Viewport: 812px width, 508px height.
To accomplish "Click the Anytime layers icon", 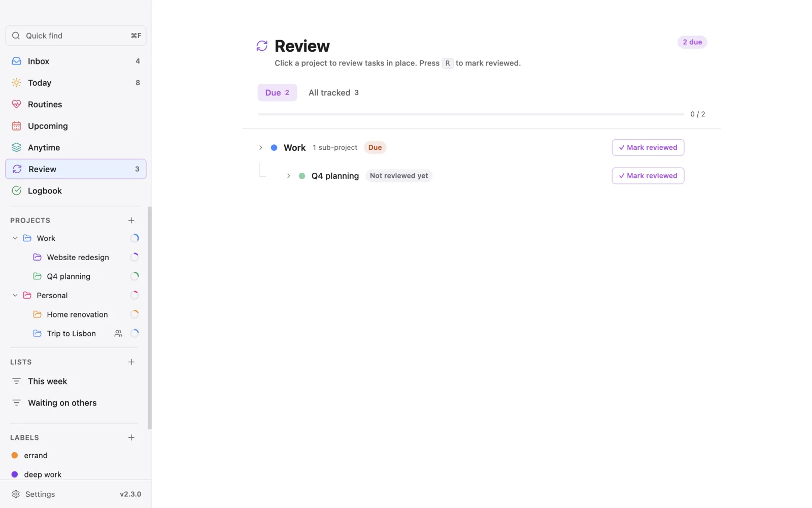I will point(17,147).
